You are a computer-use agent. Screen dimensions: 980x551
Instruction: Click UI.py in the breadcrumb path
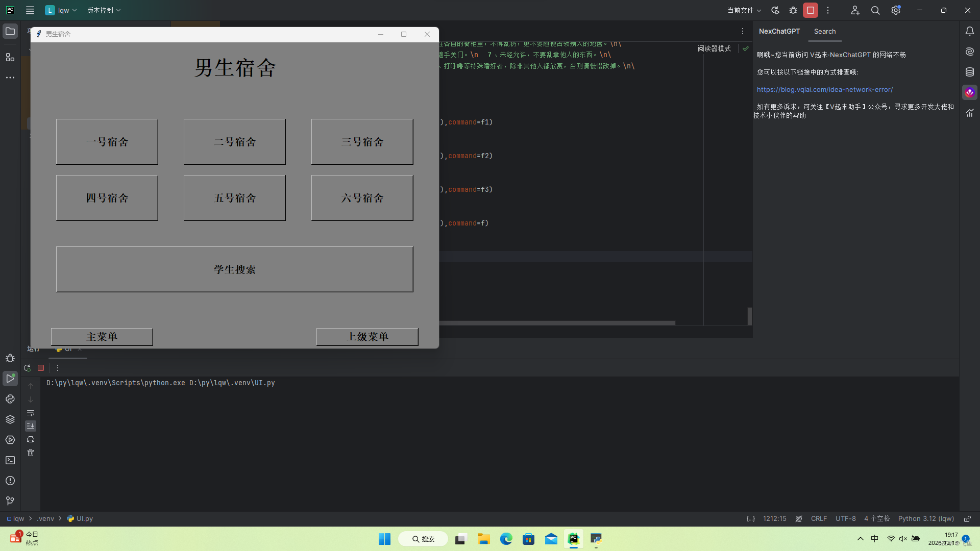coord(80,518)
